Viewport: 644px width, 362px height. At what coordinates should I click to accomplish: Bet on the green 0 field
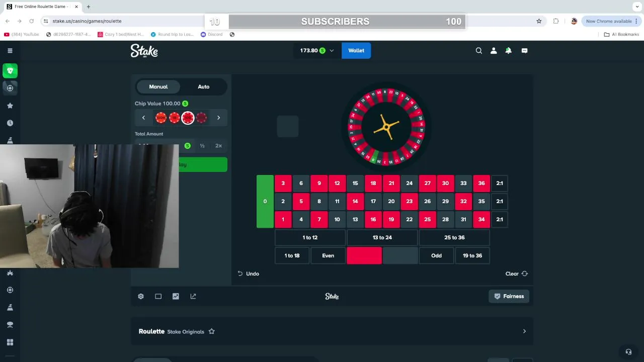[265, 201]
